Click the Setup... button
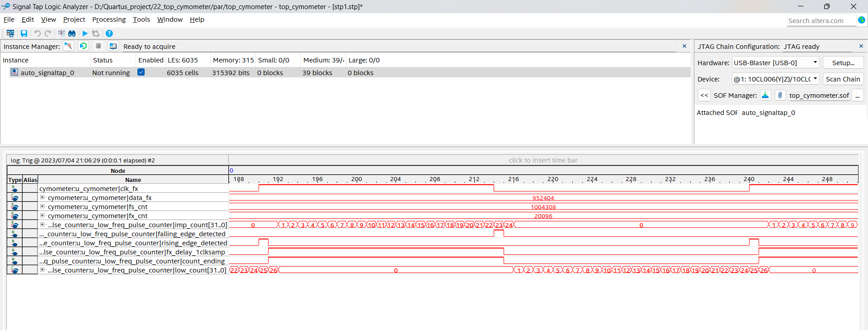This screenshot has height=330, width=868. (843, 63)
